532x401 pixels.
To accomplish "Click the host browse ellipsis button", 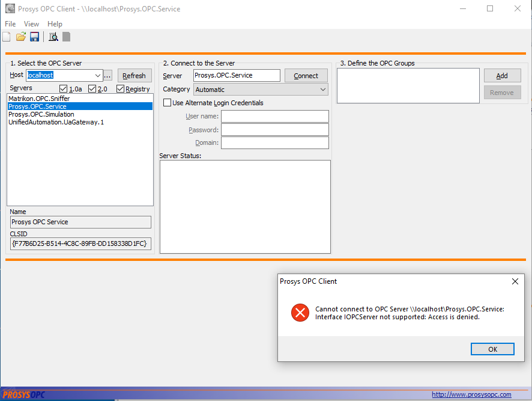I will click(x=107, y=75).
